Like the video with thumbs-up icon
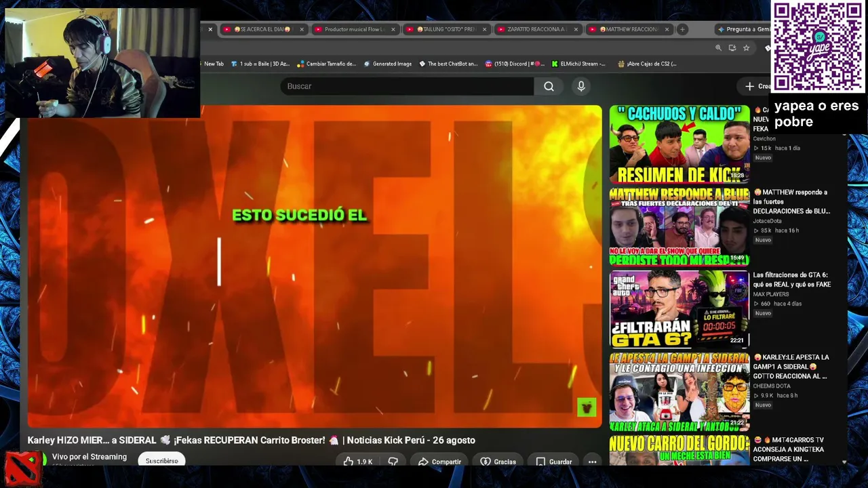Screen dimensions: 868x488 [357, 462]
